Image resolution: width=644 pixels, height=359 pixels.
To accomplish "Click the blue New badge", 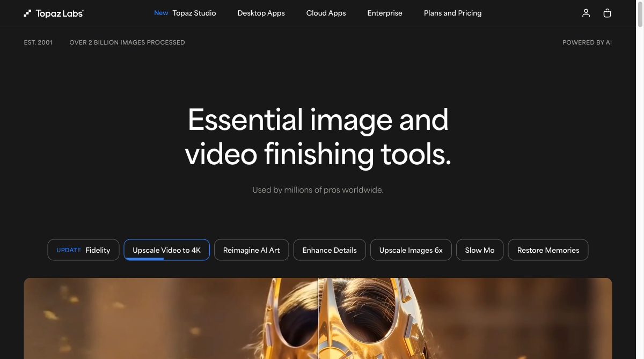I will [x=161, y=13].
